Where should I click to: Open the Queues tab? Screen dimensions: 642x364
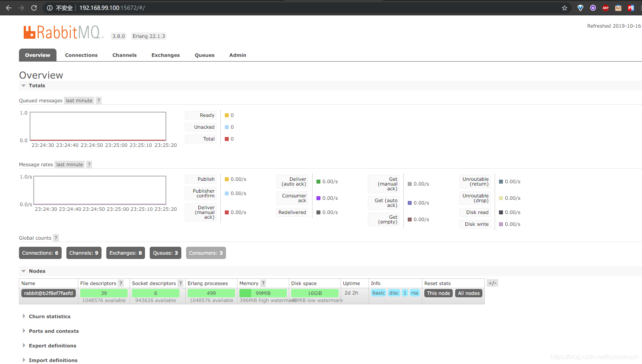205,55
